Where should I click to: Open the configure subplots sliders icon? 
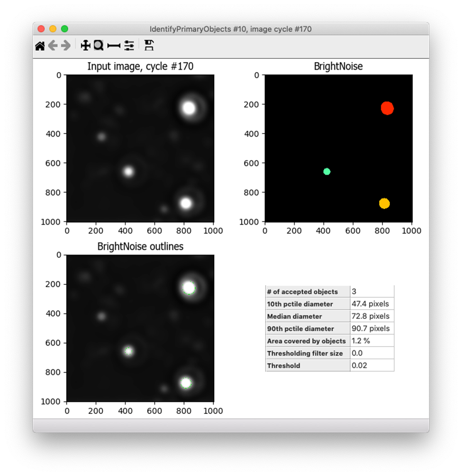click(x=129, y=46)
